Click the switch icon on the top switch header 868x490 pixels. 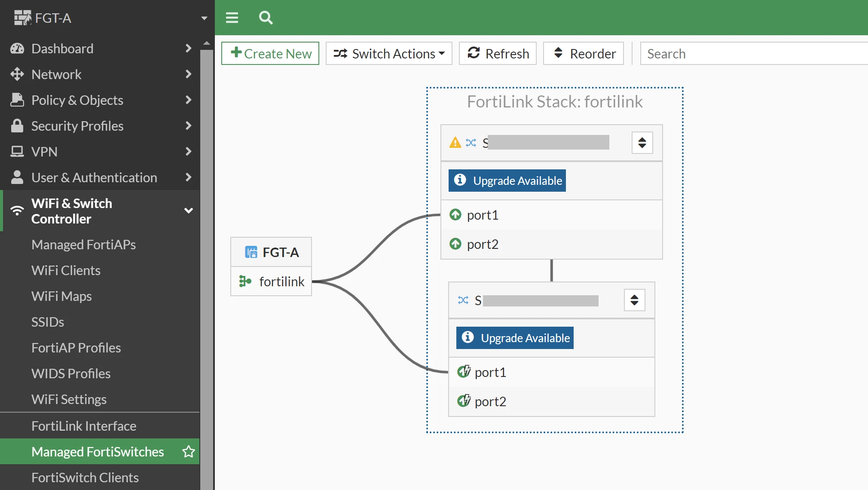(x=471, y=142)
